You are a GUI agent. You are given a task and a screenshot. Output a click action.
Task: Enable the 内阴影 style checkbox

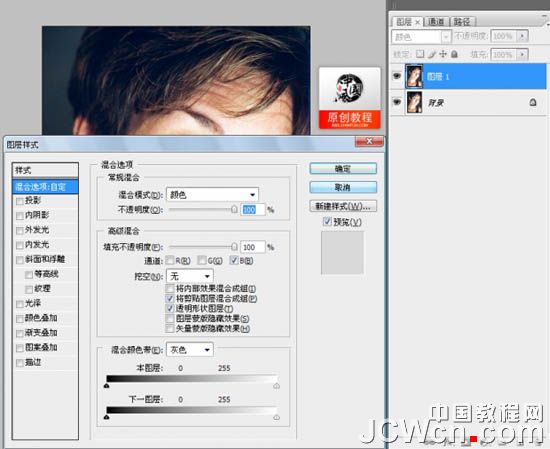point(20,216)
